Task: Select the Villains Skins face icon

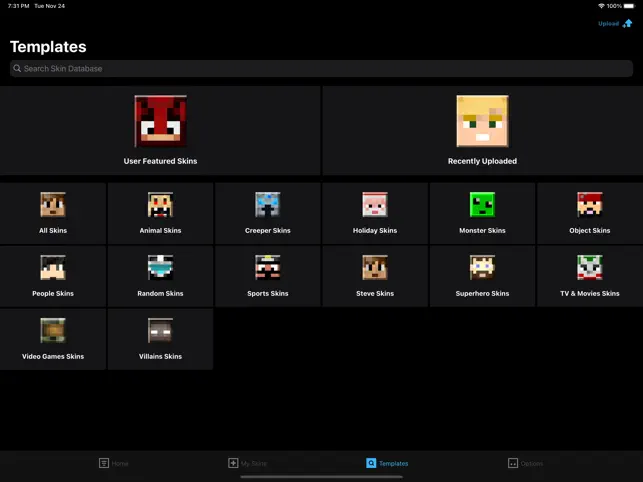Action: 160,330
